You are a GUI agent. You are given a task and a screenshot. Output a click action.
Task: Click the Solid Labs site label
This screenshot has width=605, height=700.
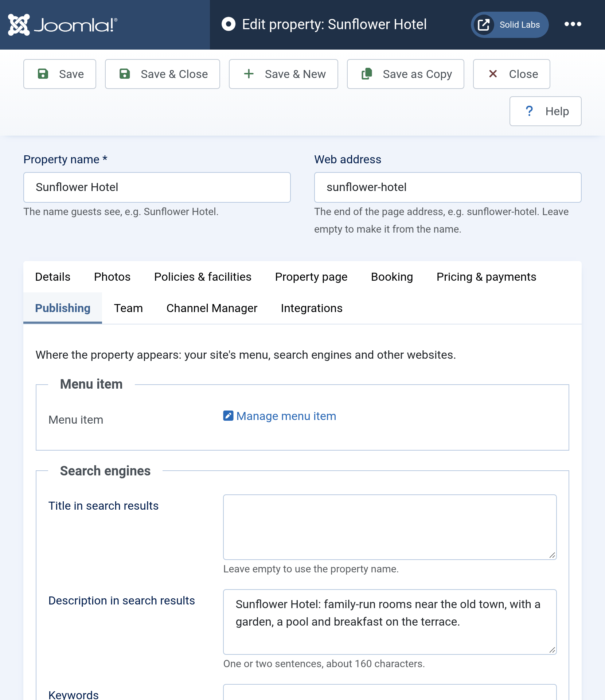coord(520,25)
